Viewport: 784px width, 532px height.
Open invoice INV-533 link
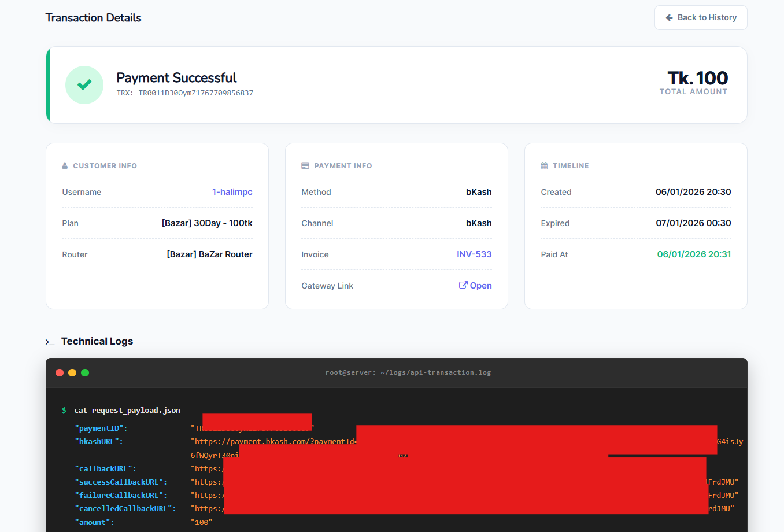(x=474, y=254)
